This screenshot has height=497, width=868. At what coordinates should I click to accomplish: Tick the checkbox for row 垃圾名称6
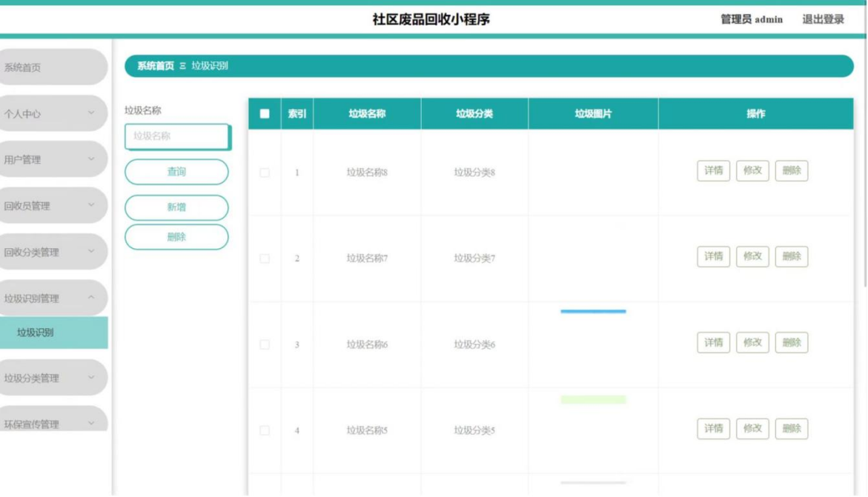click(265, 344)
